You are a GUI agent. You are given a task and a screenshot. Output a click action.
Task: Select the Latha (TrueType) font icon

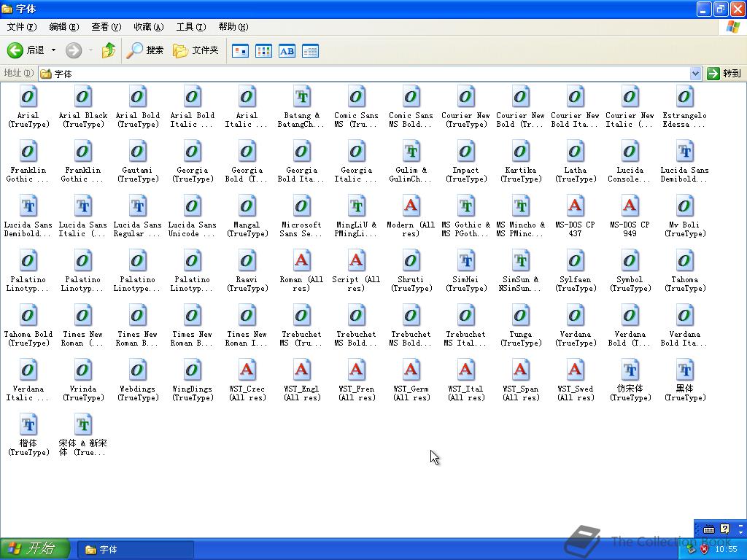point(575,152)
